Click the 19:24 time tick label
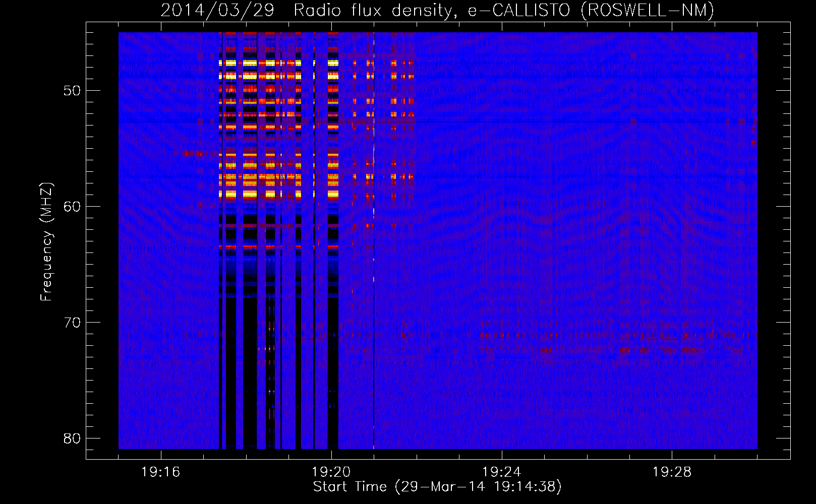The width and height of the screenshot is (816, 504). click(502, 472)
